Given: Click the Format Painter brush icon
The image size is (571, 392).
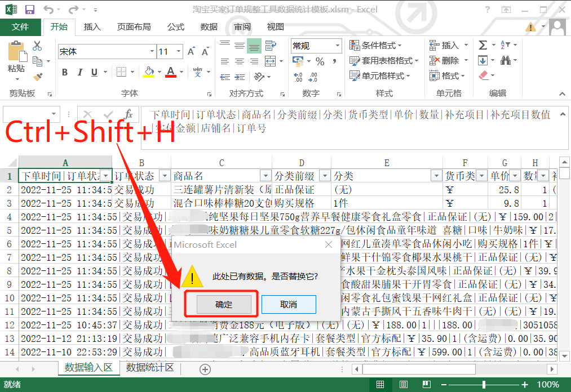Looking at the screenshot, I should (38, 77).
